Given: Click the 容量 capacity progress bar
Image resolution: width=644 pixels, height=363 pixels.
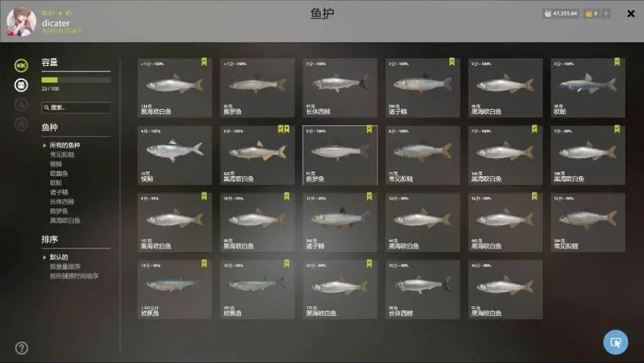Looking at the screenshot, I should pos(76,80).
